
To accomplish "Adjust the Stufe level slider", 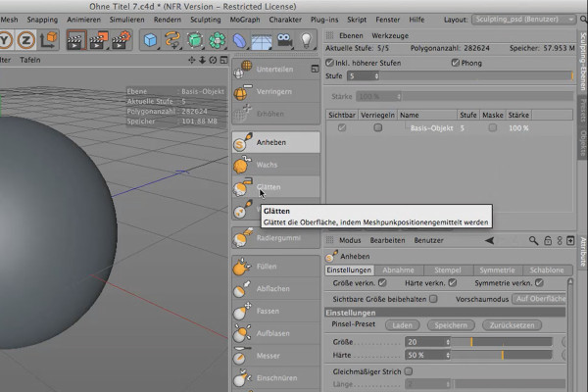I will click(x=476, y=76).
